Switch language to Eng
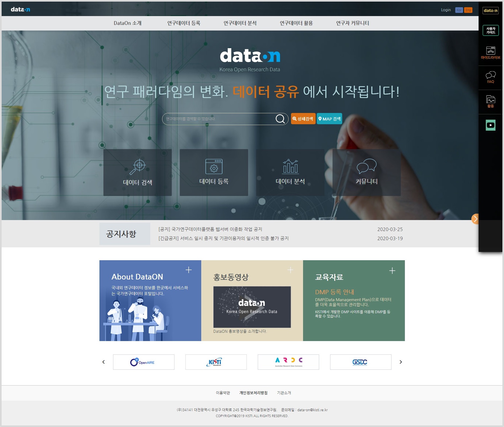The height and width of the screenshot is (427, 504). point(468,10)
